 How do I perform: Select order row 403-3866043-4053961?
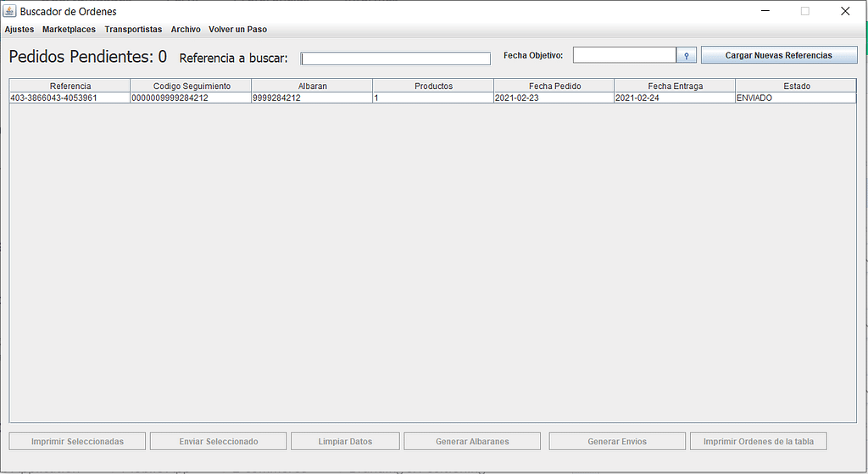[x=70, y=98]
